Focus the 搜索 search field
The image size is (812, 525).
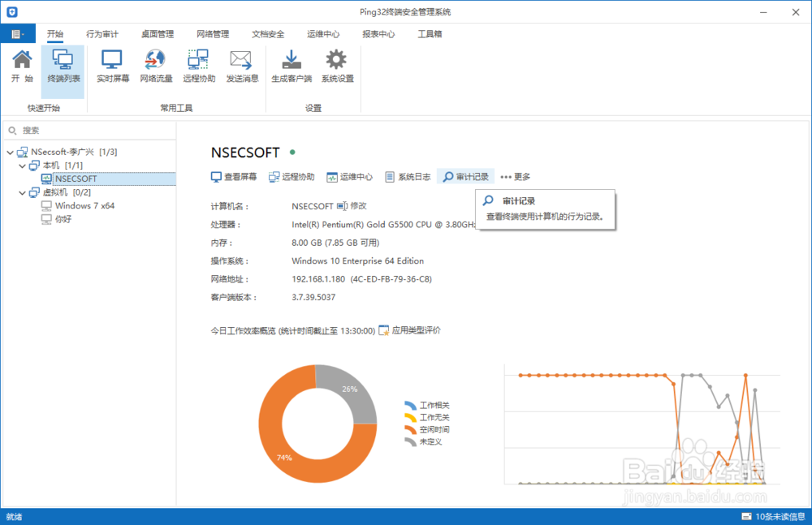pyautogui.click(x=91, y=131)
